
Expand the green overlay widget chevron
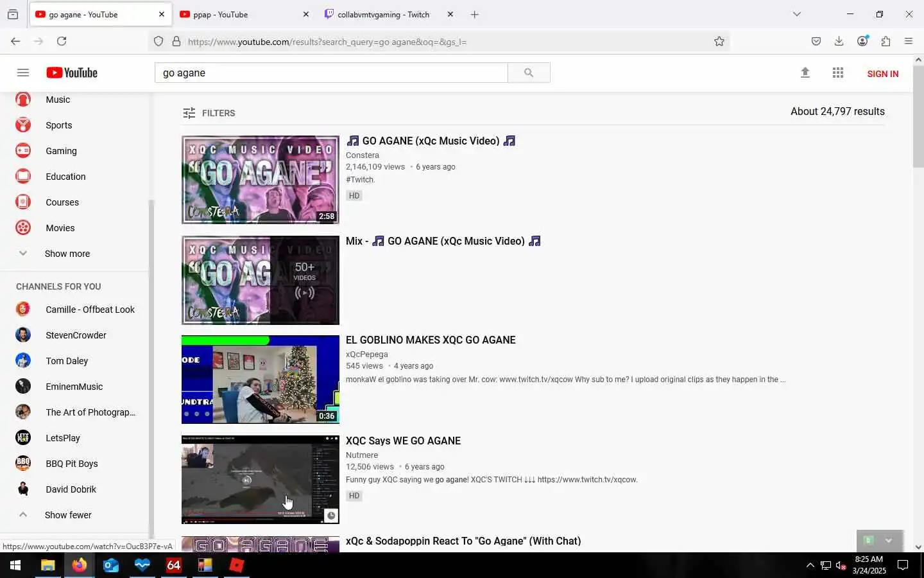pyautogui.click(x=889, y=540)
